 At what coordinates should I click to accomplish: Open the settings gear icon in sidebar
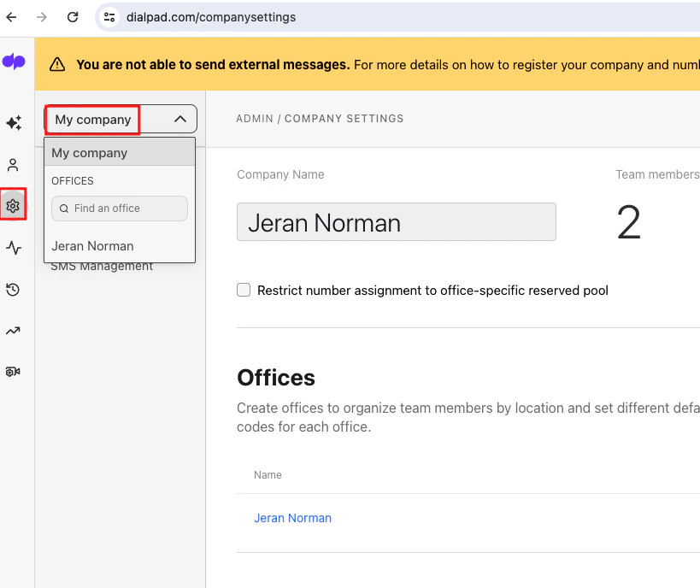13,206
